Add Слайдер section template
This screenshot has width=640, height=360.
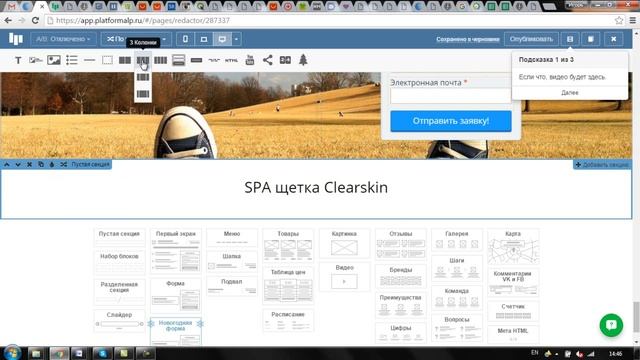click(119, 321)
